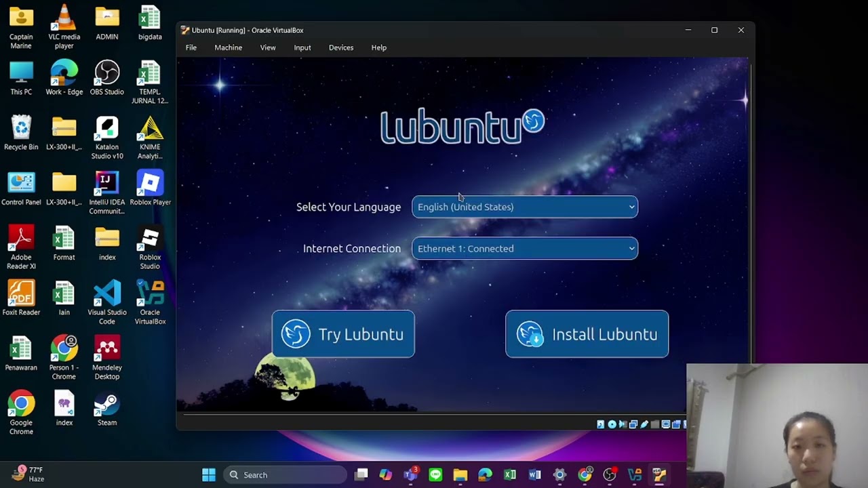Select the Recycle Bin desktop icon
This screenshot has width=868, height=488.
click(x=21, y=133)
